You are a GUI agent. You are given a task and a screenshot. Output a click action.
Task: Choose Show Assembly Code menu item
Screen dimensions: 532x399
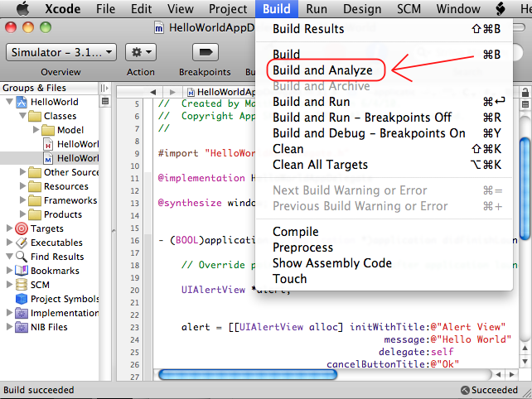pos(384,263)
